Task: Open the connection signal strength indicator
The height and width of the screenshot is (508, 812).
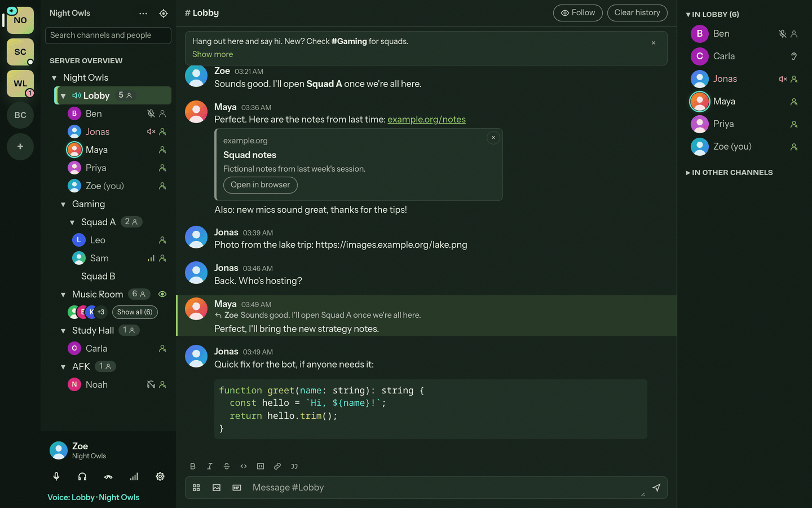Action: tap(134, 477)
